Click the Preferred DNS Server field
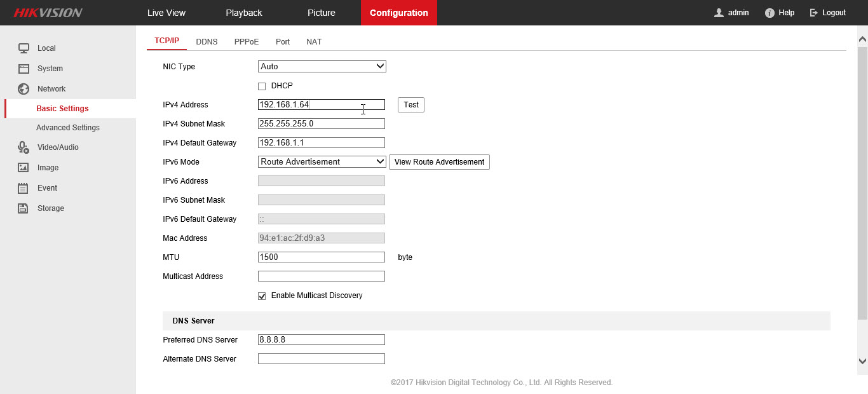The height and width of the screenshot is (394, 868). pyautogui.click(x=322, y=339)
